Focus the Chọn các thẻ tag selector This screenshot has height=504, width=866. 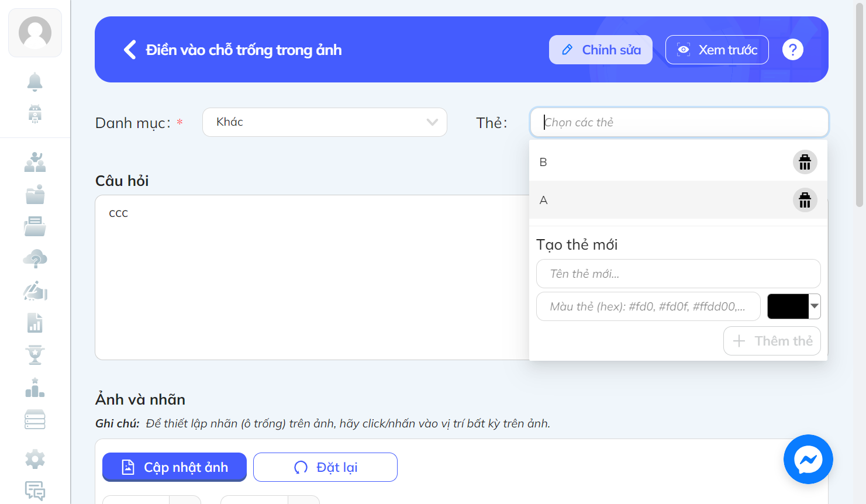(679, 122)
